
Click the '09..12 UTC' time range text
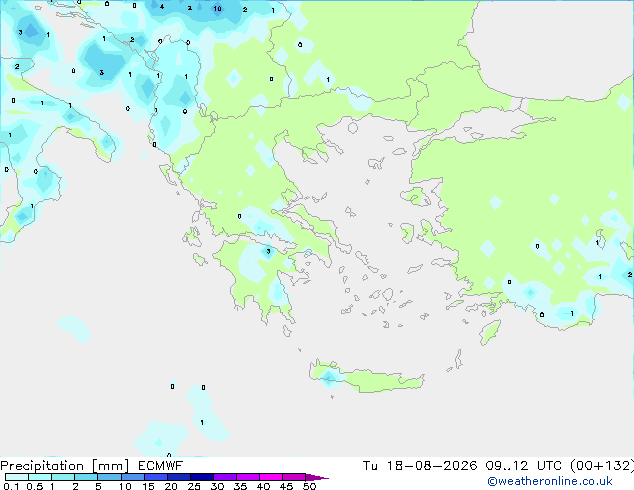(x=523, y=466)
